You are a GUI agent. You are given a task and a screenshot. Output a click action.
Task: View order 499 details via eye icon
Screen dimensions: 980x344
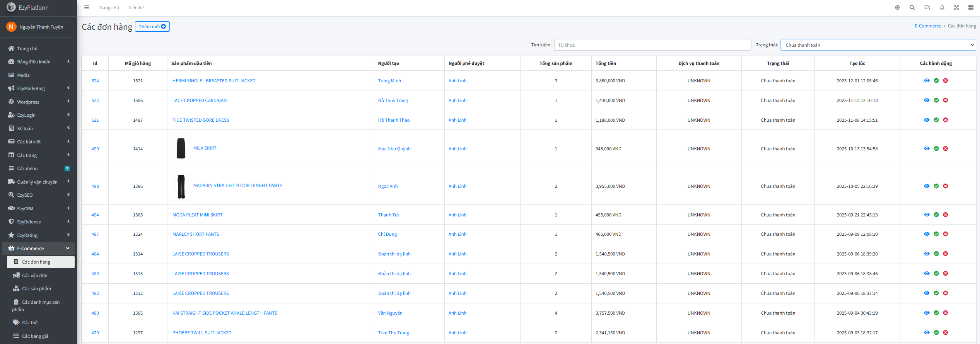(x=927, y=149)
